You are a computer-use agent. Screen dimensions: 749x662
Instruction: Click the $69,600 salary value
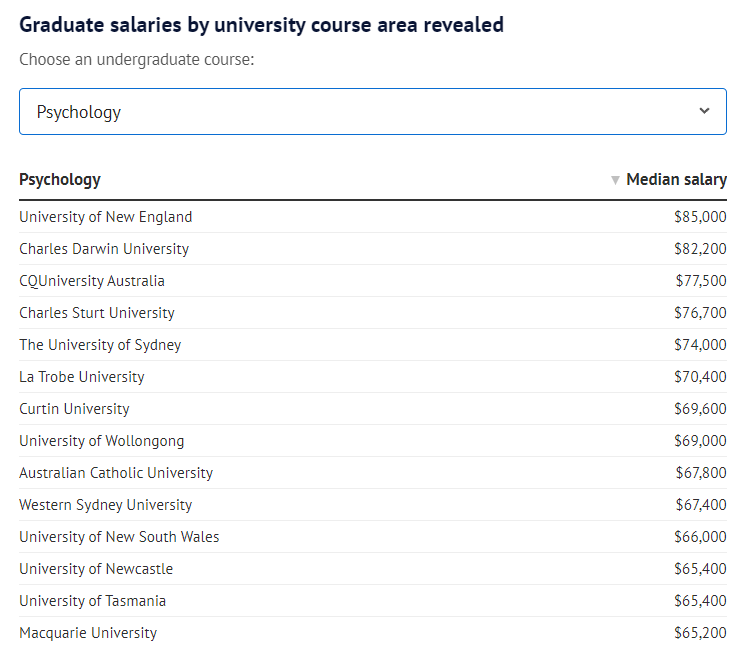coord(700,409)
